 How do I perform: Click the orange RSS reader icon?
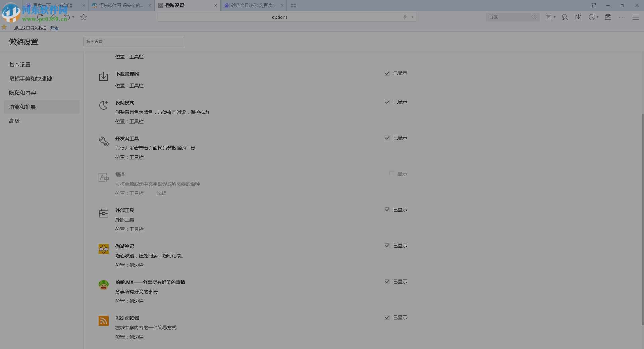click(104, 321)
